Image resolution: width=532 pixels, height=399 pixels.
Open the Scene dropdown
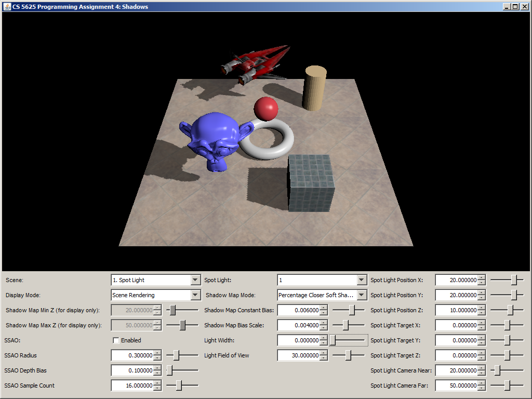[x=195, y=280]
